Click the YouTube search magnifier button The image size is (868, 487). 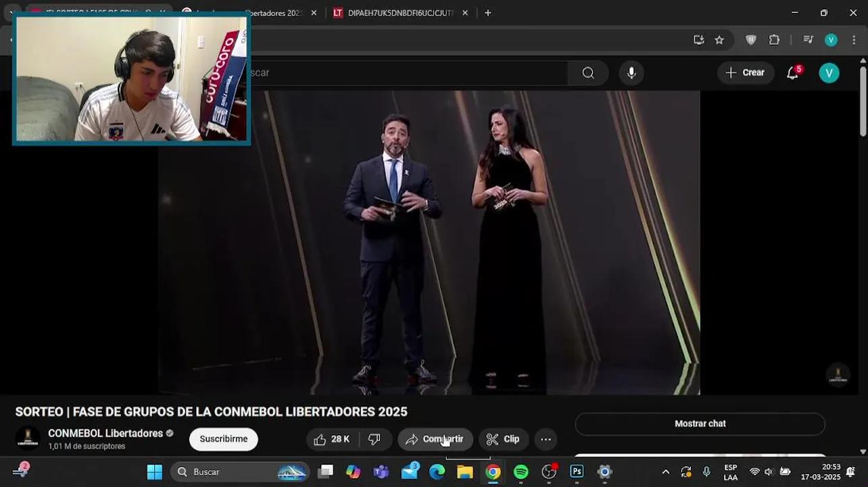(588, 73)
